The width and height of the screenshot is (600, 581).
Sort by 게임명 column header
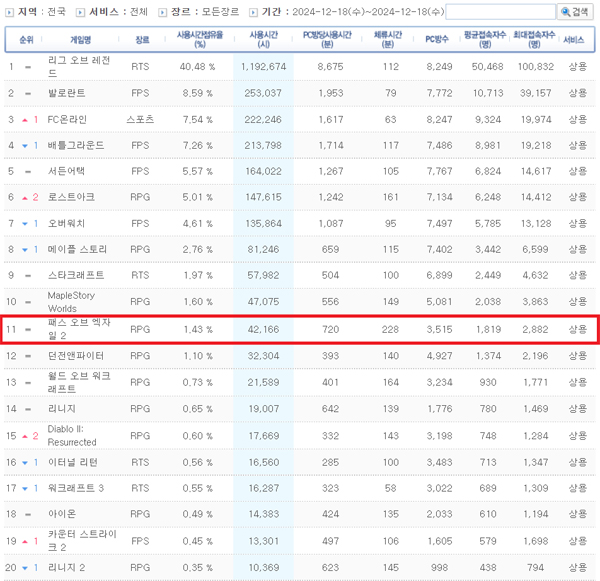tap(80, 39)
